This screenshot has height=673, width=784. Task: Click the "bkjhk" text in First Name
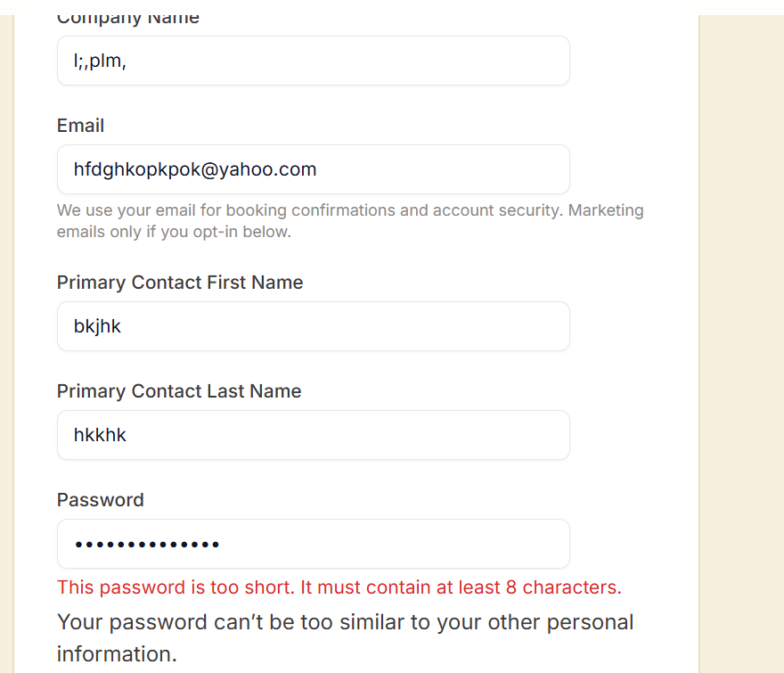point(97,326)
